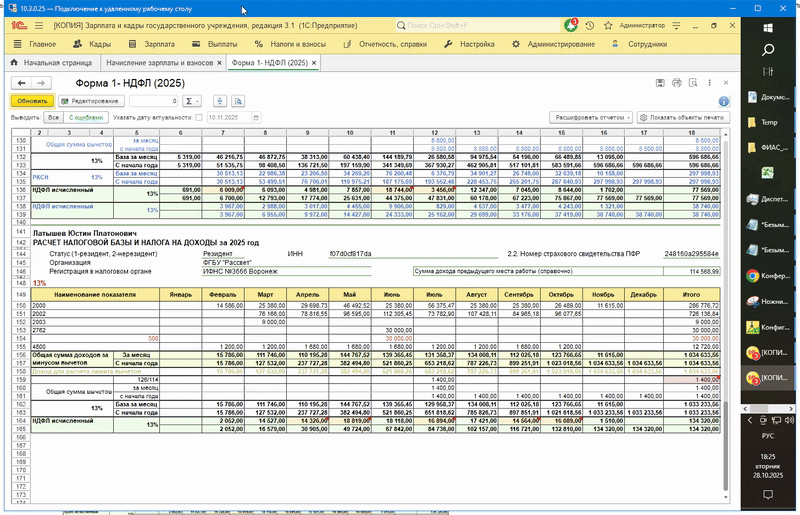Click the search field Поиск Ctrl+Shift+F
Viewport: 800px width, 515px height.
click(x=478, y=25)
